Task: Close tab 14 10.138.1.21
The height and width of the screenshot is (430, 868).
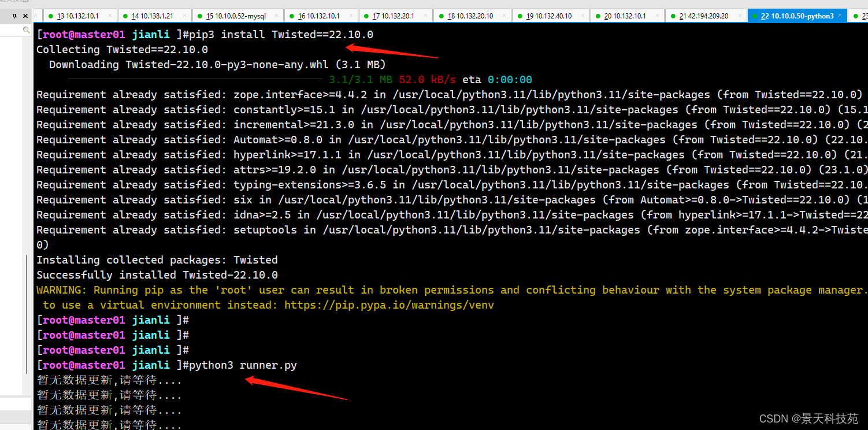Action: click(185, 16)
